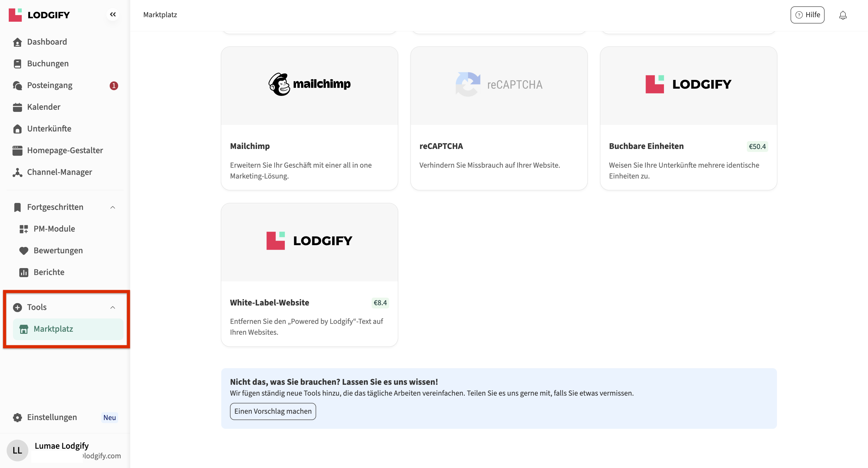Collapse the Fortgeschritten section chevron
Viewport: 868px width, 468px height.
(x=113, y=207)
